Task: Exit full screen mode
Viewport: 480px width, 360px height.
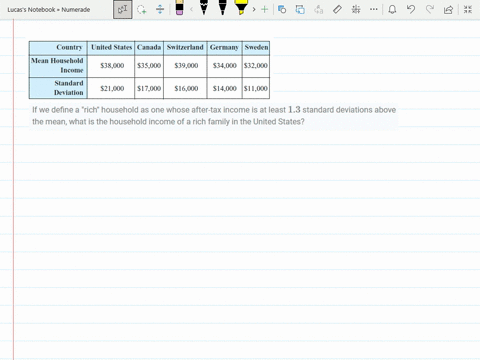Action: [468, 9]
